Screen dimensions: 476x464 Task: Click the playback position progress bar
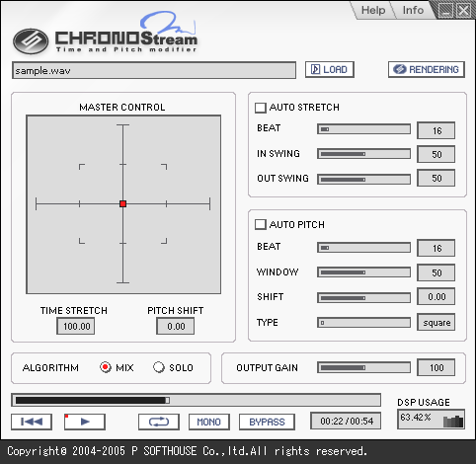click(197, 400)
